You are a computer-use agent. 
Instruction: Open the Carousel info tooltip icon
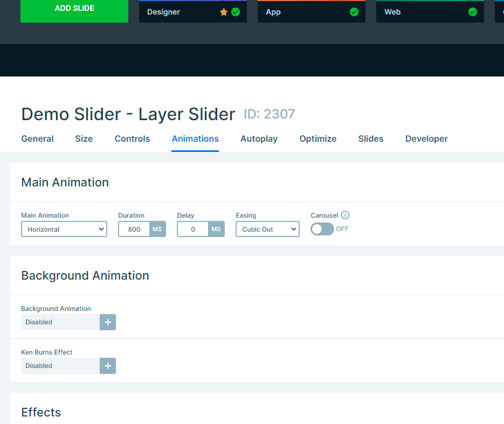coord(345,215)
